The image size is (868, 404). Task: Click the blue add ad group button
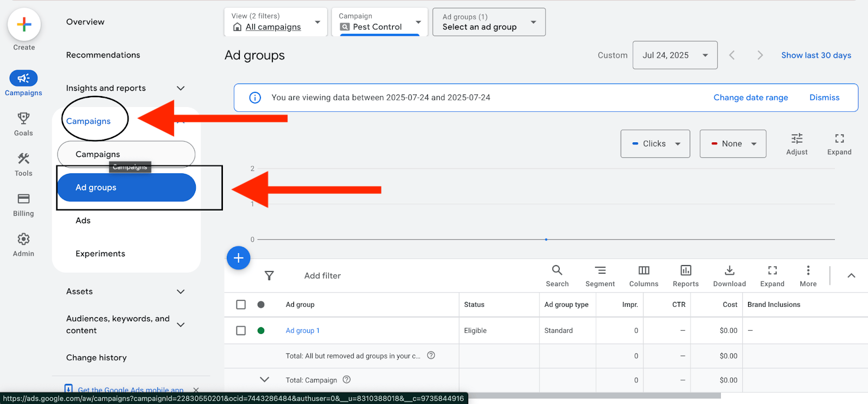[x=238, y=258]
